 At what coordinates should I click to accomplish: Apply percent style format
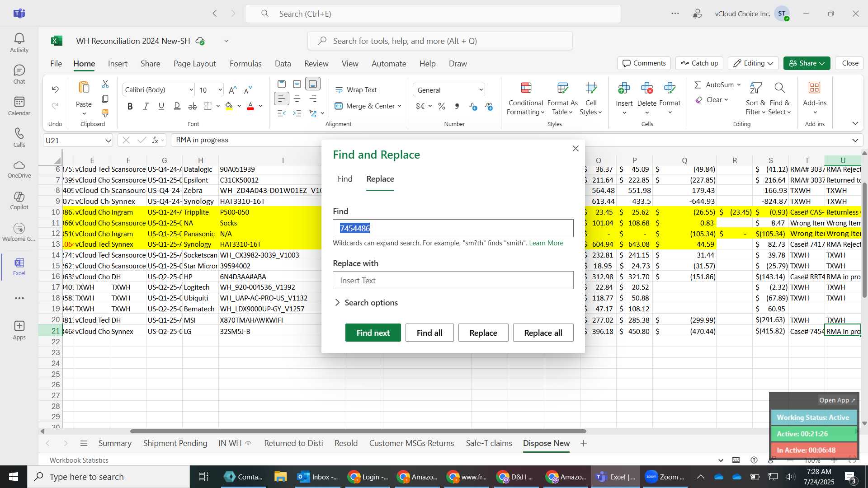(x=442, y=106)
